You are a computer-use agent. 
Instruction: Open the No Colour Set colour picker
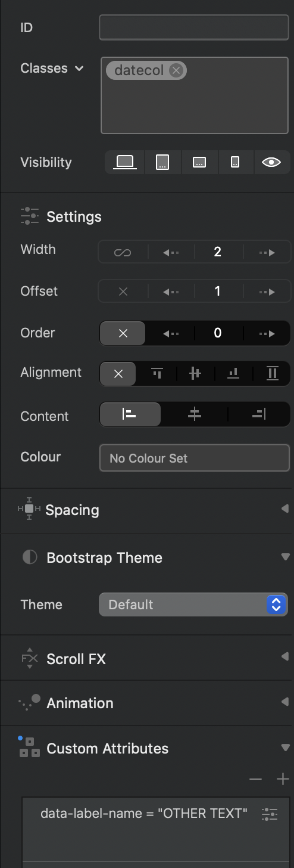pyautogui.click(x=195, y=458)
